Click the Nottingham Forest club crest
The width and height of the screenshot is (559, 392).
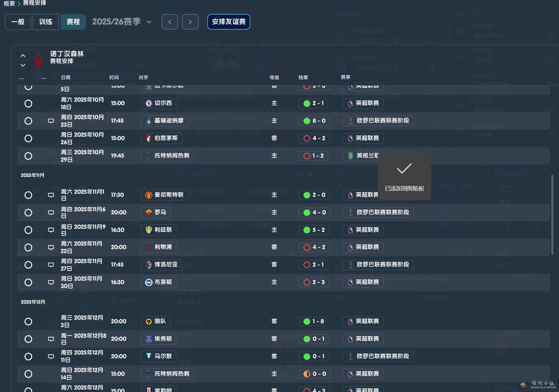[38, 60]
